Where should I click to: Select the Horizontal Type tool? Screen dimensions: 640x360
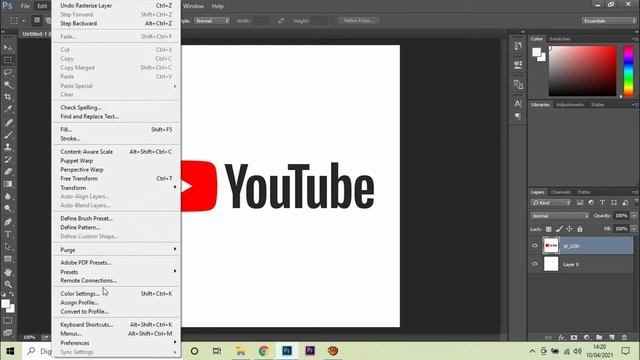coord(8,234)
